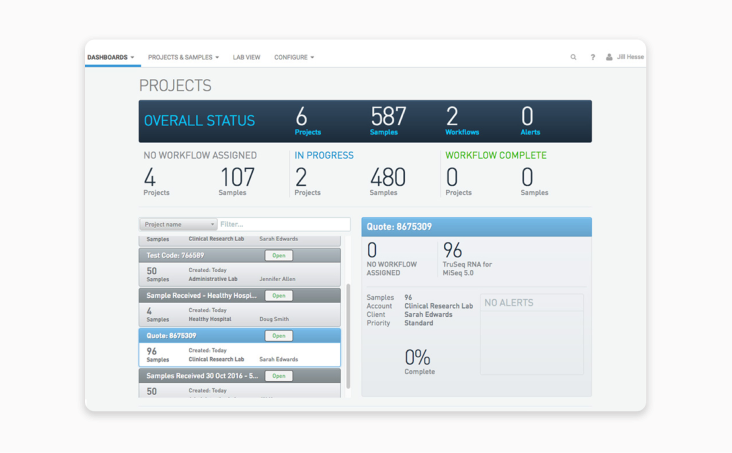
Task: Expand the Projects & Samples menu
Action: coord(183,57)
